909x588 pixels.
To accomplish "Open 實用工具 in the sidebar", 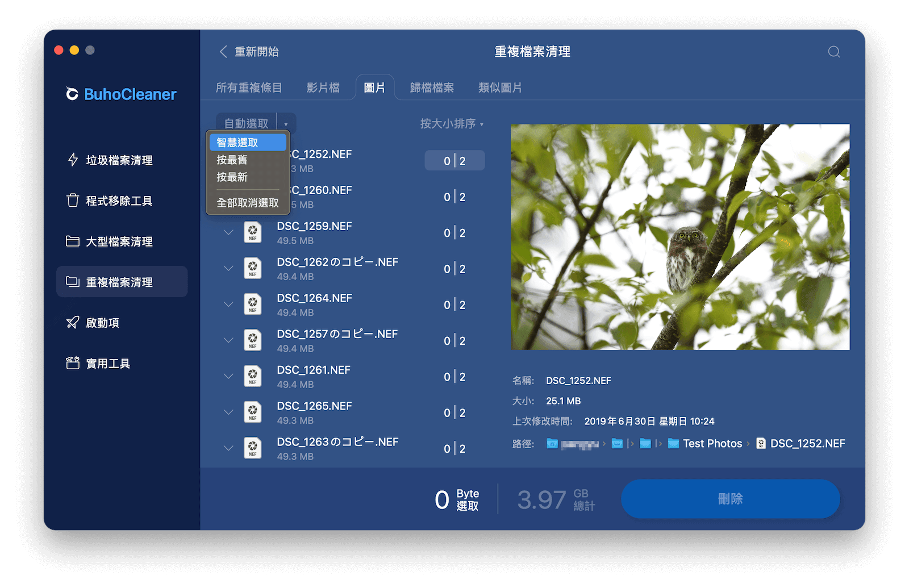I will point(108,364).
